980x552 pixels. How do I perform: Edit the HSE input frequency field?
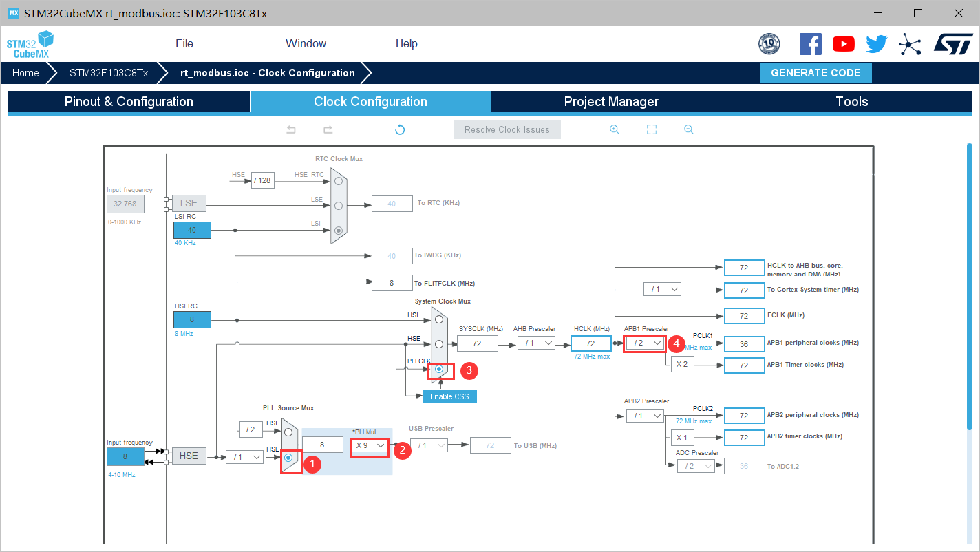(125, 456)
